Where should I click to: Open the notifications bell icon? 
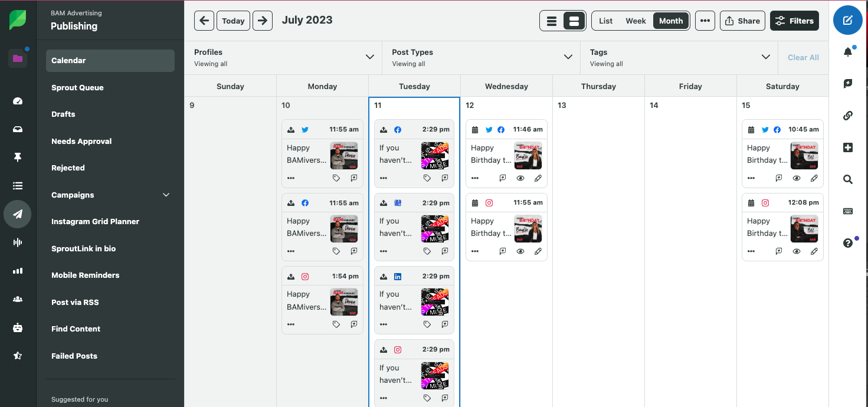[848, 52]
